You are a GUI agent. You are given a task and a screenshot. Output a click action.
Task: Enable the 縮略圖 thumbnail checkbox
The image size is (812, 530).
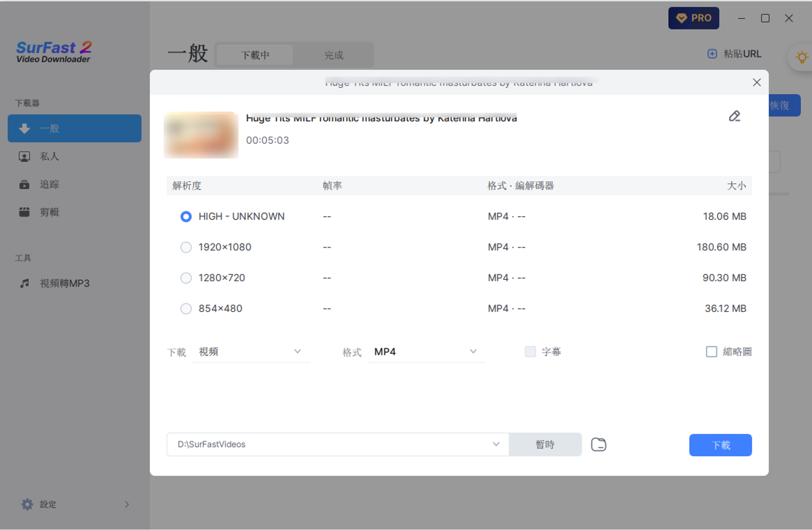point(711,352)
